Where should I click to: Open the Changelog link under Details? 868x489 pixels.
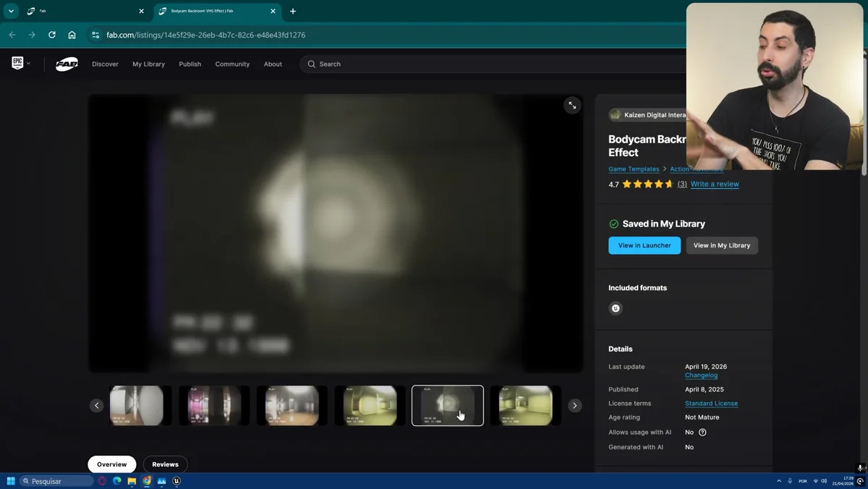700,375
